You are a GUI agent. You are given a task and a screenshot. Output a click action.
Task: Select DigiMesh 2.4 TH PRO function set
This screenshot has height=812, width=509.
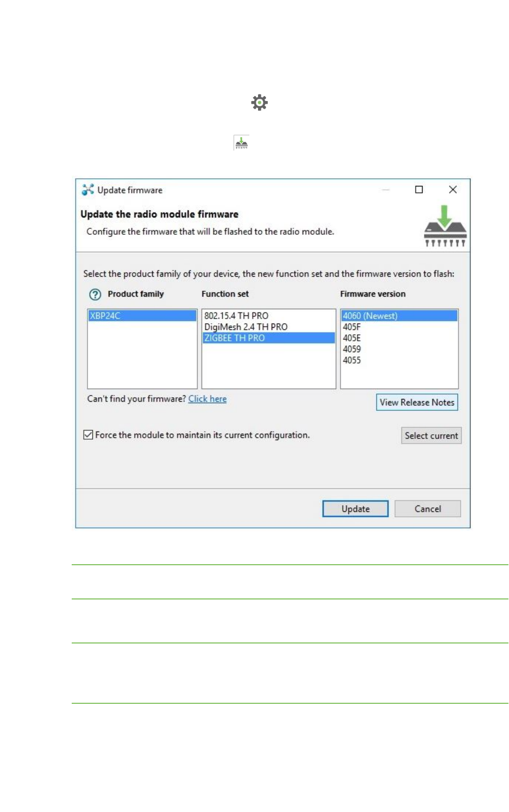[x=269, y=327]
